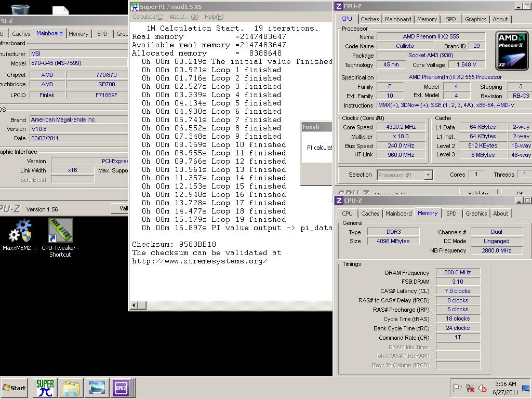This screenshot has height=399, width=532.
Task: Select Memory tab in top-right CPU-Z window
Action: tap(427, 19)
